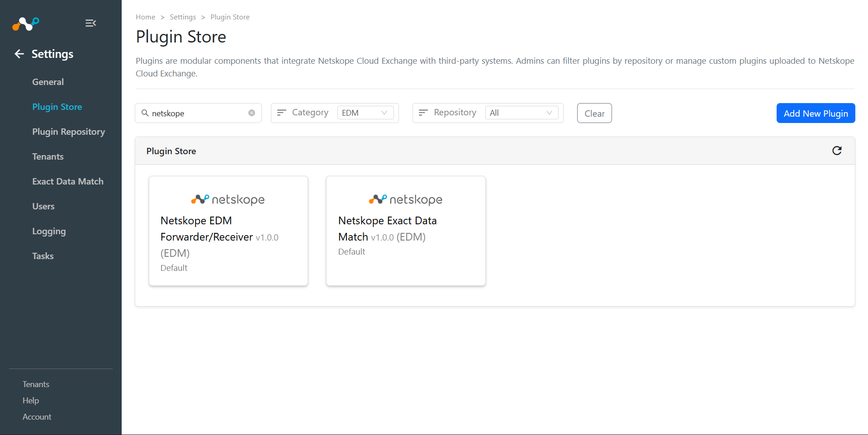Click the Netskope logo in sidebar

[x=26, y=24]
